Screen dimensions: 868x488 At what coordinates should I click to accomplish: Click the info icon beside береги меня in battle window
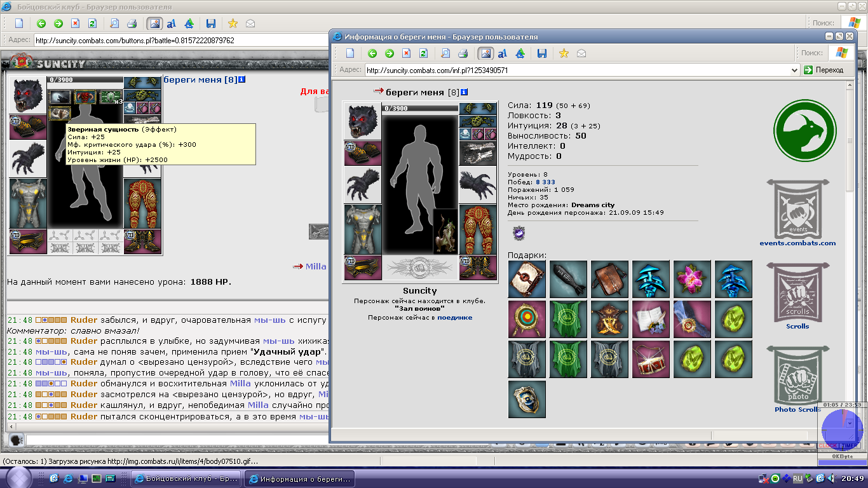point(242,79)
